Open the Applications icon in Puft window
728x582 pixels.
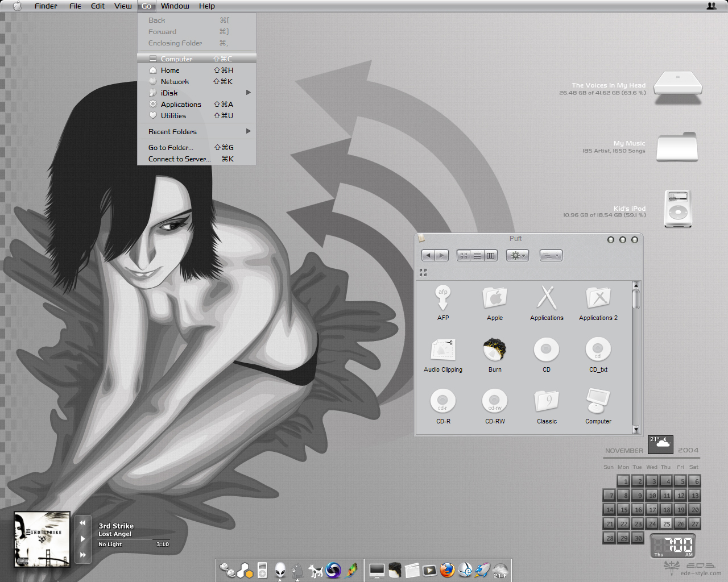[x=547, y=298]
